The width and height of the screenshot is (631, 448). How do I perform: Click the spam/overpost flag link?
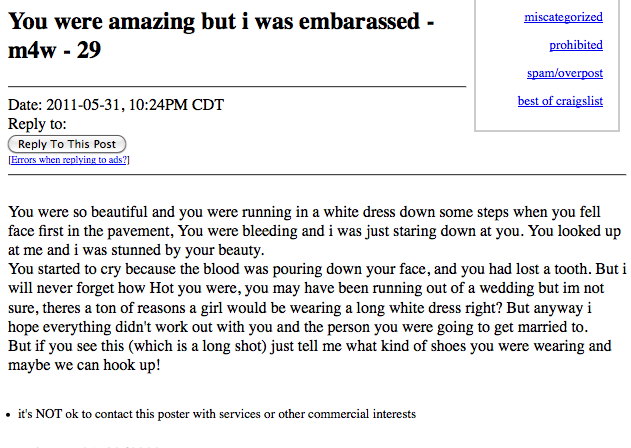[x=565, y=73]
